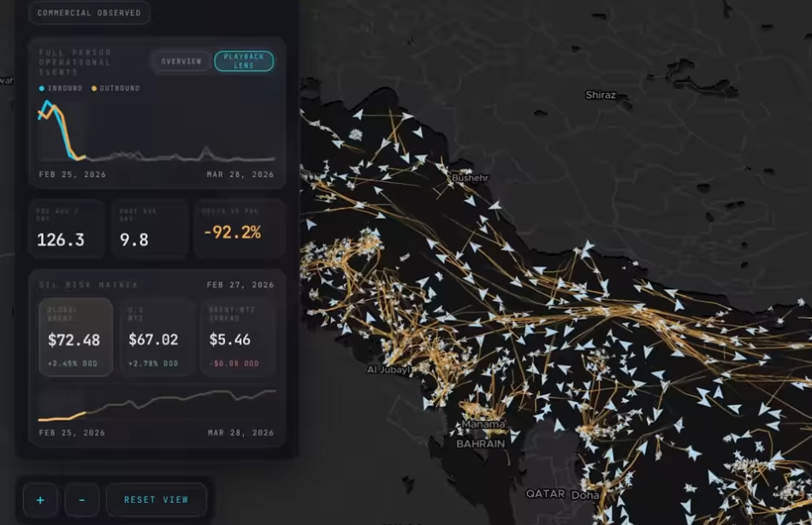
Task: Click the 9.8 post-average stat card
Action: click(150, 227)
